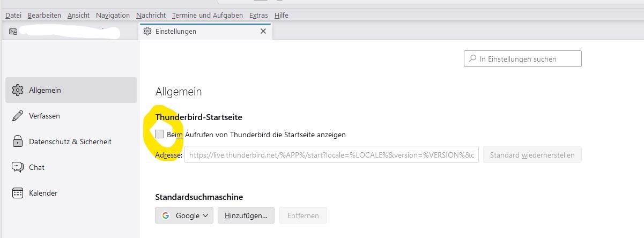Open the Extras menu
The width and height of the screenshot is (644, 238).
point(259,15)
